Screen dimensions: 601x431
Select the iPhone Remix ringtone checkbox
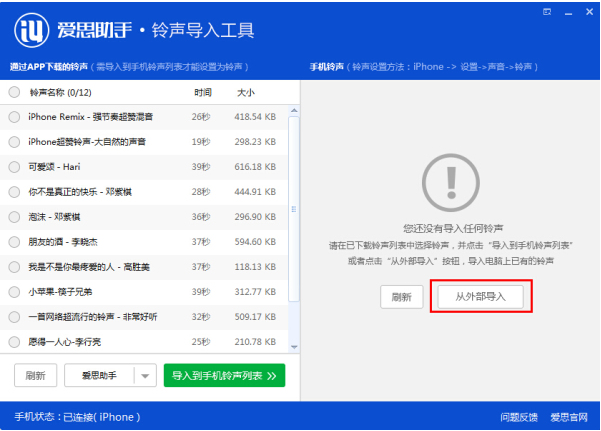point(14,117)
